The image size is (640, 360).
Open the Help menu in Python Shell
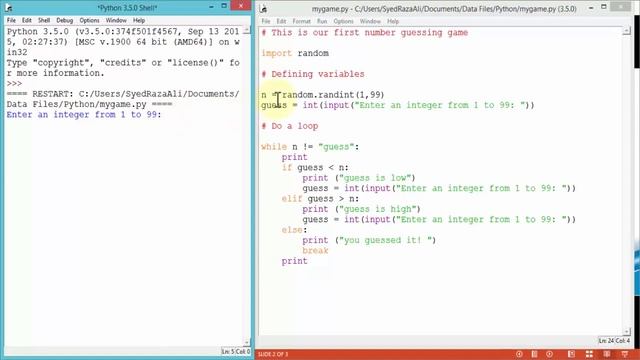click(x=139, y=20)
